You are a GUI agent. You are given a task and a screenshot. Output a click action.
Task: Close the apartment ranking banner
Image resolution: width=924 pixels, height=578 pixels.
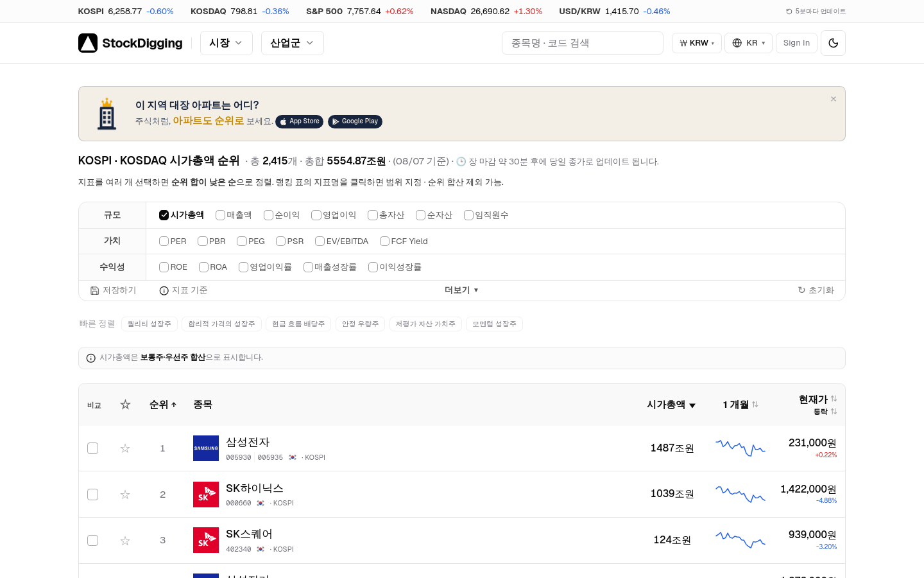click(834, 99)
